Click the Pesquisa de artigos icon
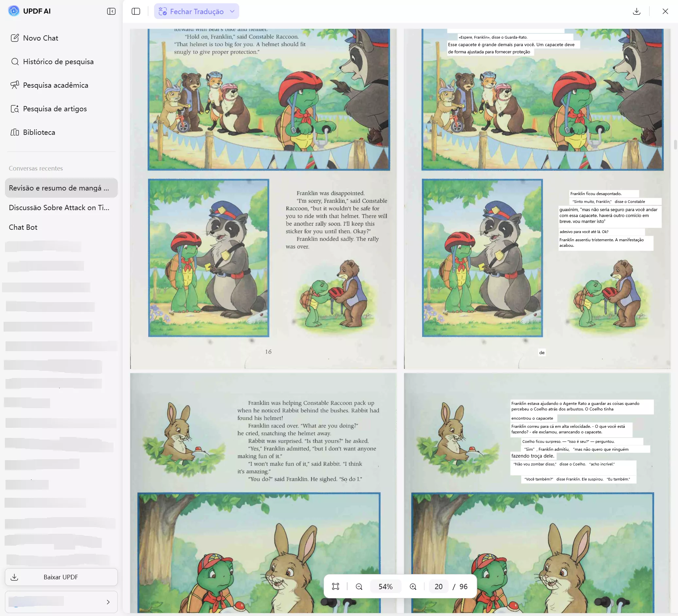678x616 pixels. pyautogui.click(x=15, y=109)
